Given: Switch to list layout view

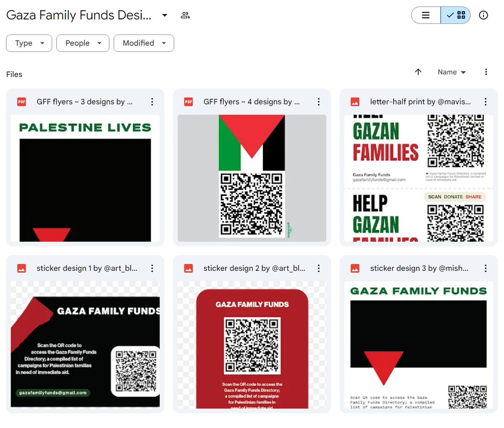Looking at the screenshot, I should click(426, 15).
